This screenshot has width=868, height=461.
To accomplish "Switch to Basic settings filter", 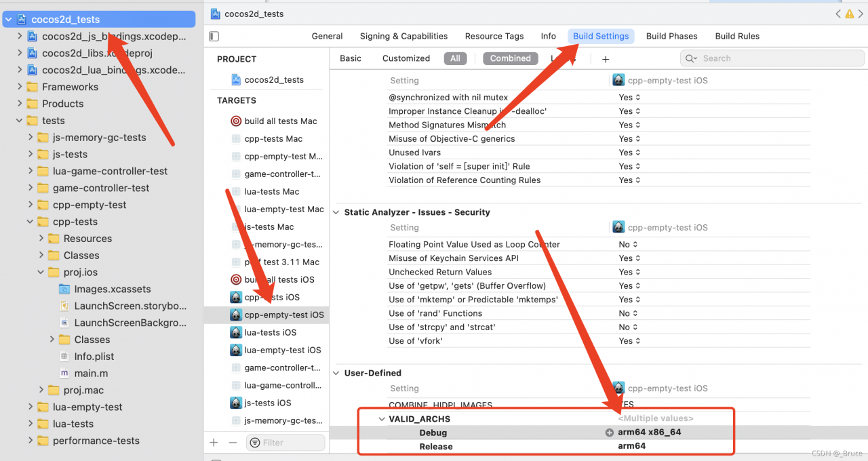I will pos(351,58).
